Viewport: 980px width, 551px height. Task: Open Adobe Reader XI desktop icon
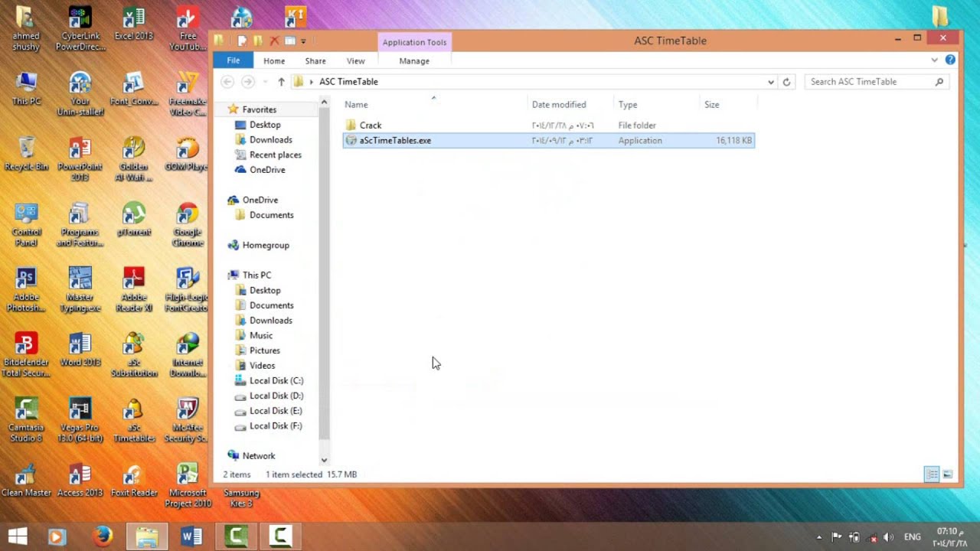133,290
